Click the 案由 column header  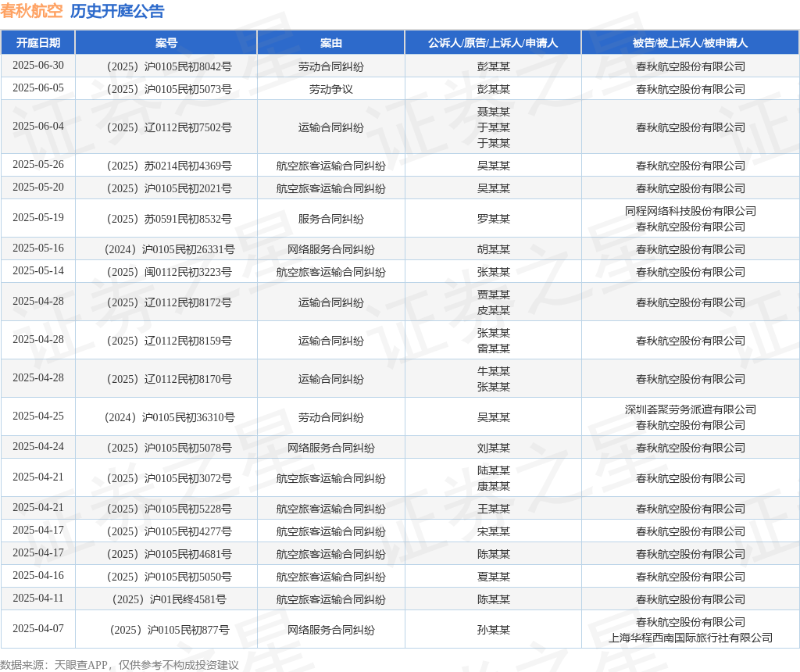331,43
